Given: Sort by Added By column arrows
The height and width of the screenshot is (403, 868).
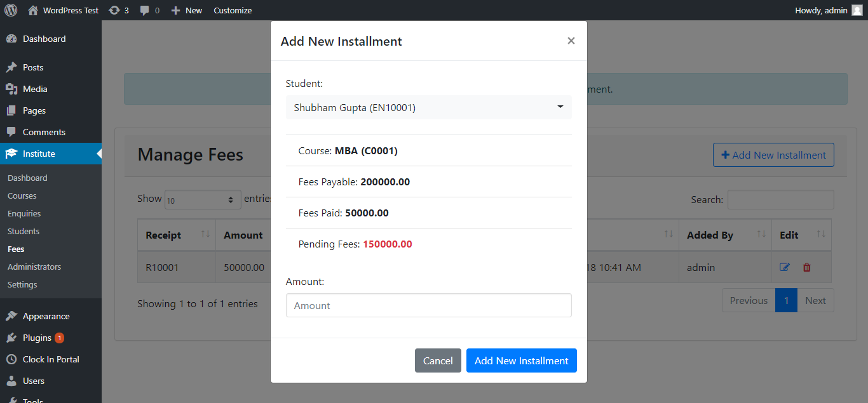Looking at the screenshot, I should tap(761, 234).
